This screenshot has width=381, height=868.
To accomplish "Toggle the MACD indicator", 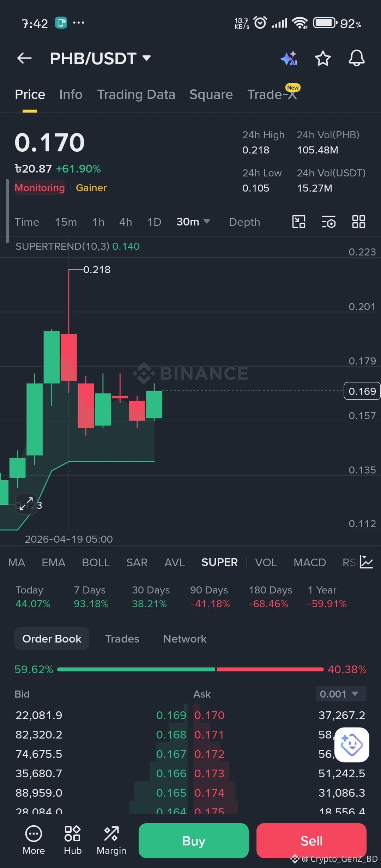I will (x=310, y=562).
